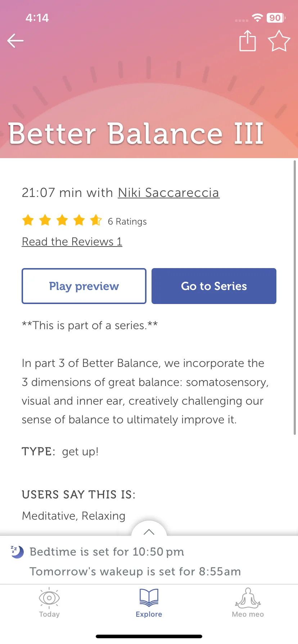Open Tomorrow's wakeup 8:55am setting
Screen dimensions: 298x644
[135, 571]
